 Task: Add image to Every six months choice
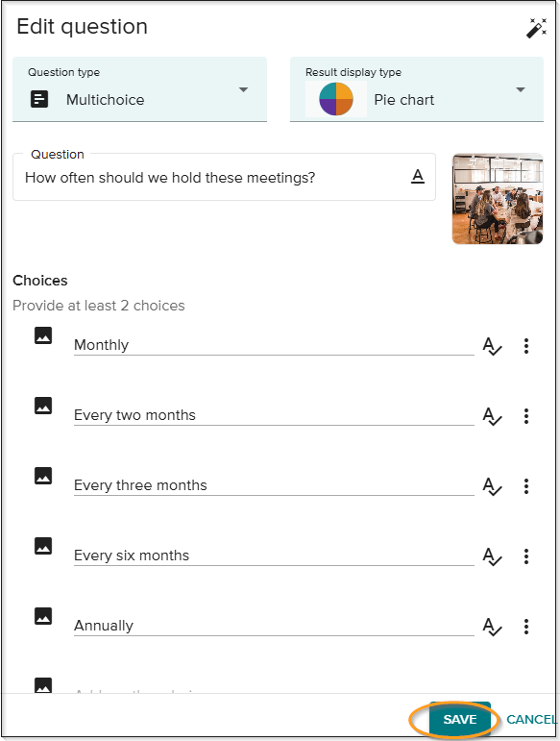43,546
